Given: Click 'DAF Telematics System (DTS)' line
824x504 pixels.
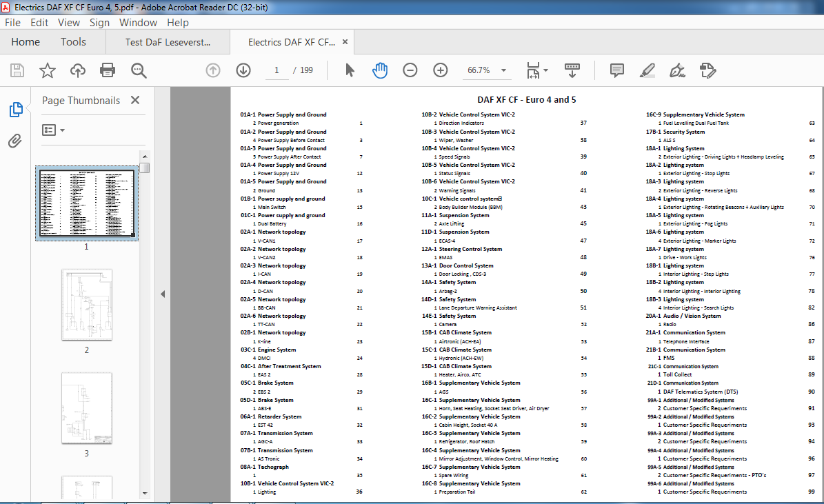Looking at the screenshot, I should pyautogui.click(x=700, y=392).
